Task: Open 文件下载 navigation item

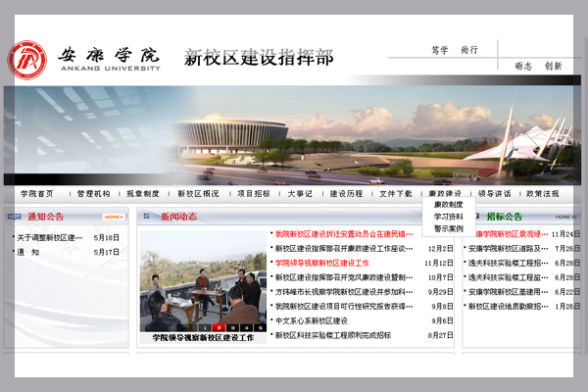Action: click(x=395, y=194)
